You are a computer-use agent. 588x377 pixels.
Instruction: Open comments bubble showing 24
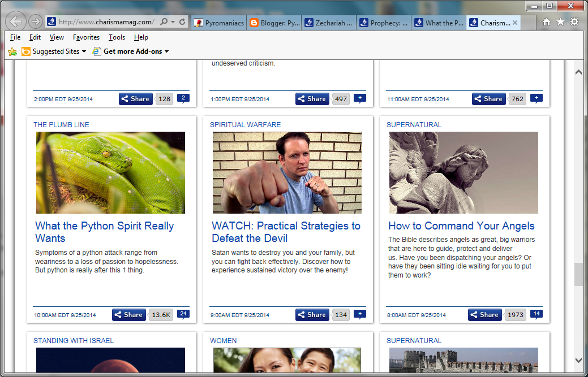(x=183, y=314)
